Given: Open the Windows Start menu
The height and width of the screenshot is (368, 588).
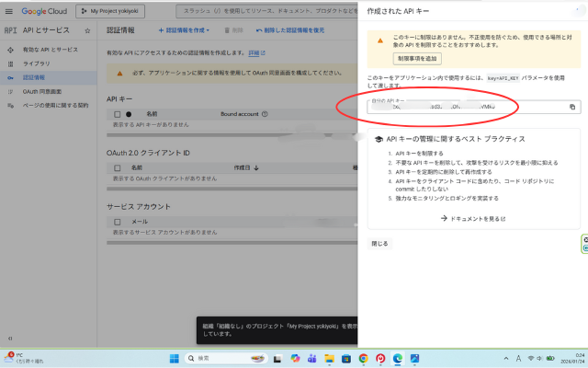Looking at the screenshot, I should click(x=175, y=358).
